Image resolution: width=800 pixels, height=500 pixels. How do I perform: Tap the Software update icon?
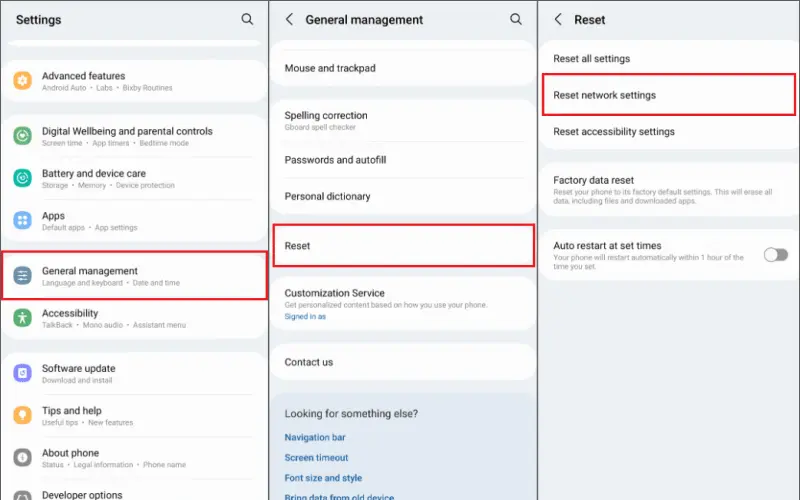point(23,373)
